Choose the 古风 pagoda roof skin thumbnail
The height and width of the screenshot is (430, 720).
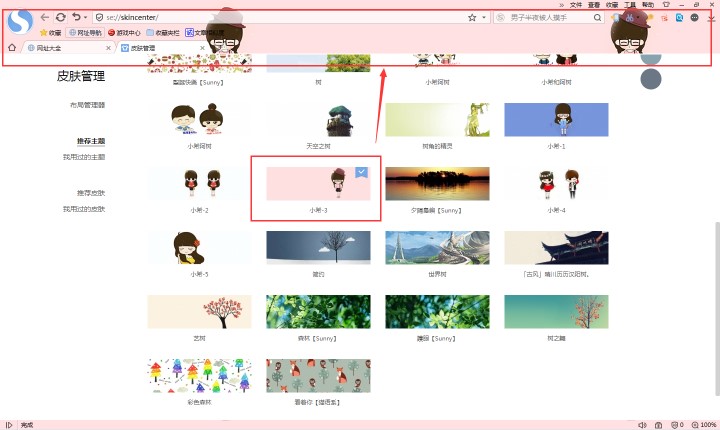tap(556, 248)
